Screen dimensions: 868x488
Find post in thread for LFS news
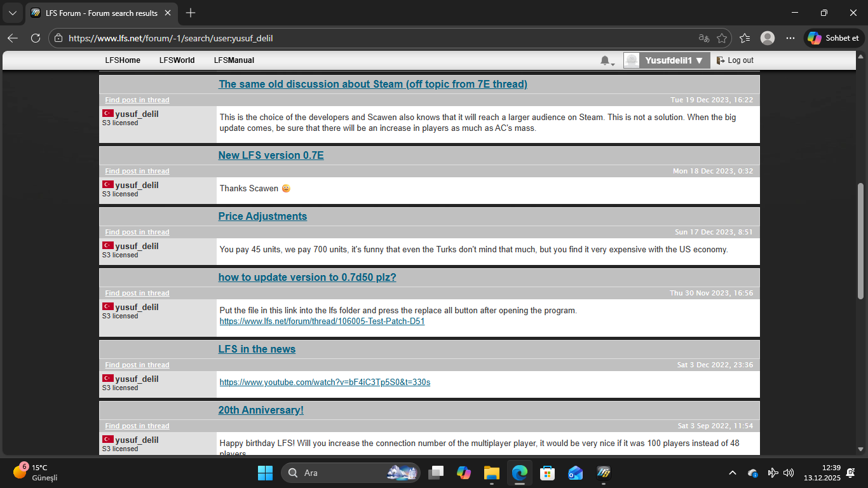coord(137,365)
